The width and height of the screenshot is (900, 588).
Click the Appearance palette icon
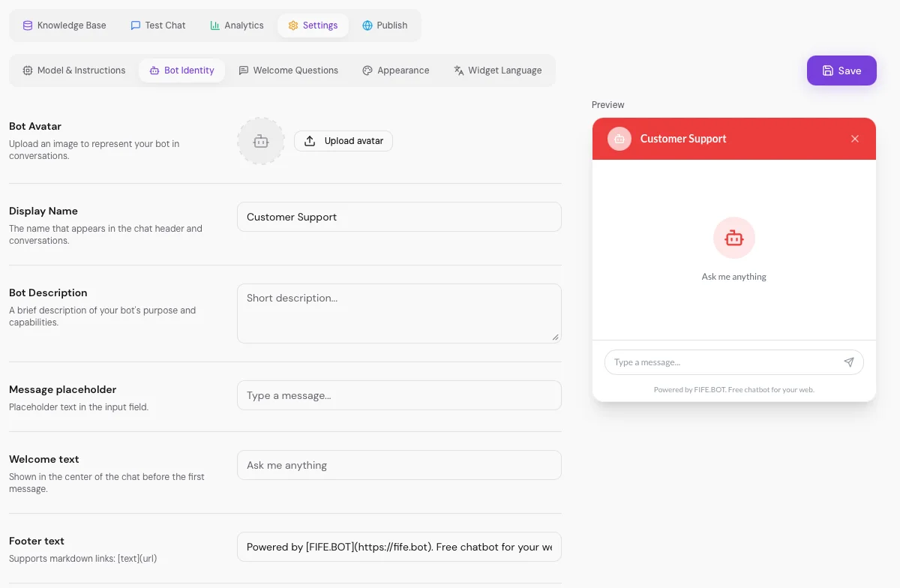click(x=367, y=70)
